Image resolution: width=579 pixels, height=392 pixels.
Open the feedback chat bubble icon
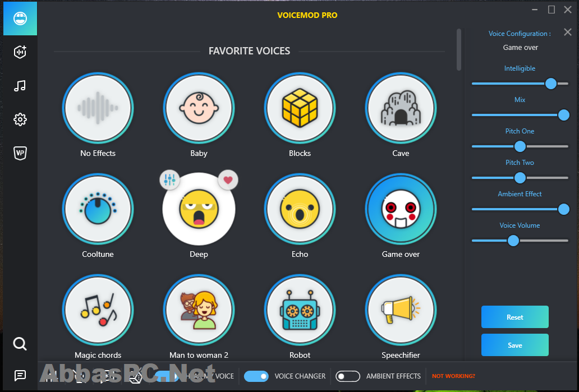click(20, 376)
